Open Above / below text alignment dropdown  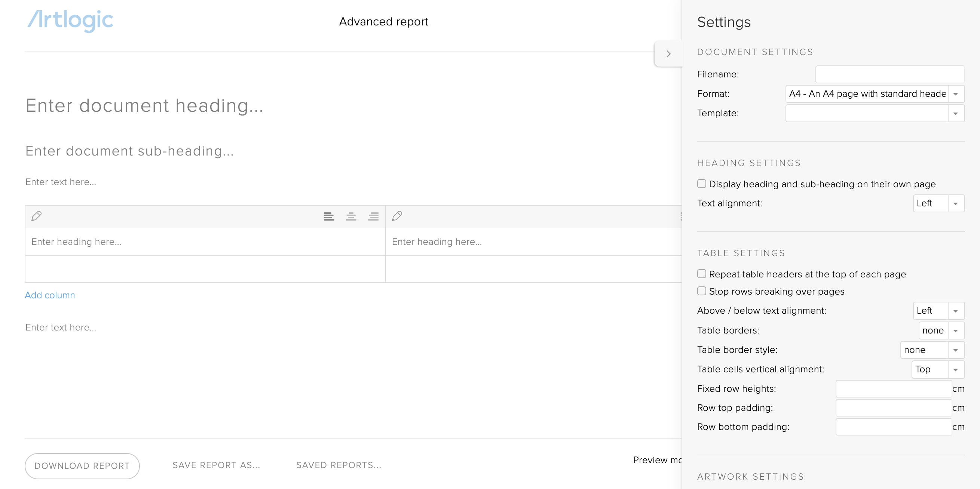[938, 311]
